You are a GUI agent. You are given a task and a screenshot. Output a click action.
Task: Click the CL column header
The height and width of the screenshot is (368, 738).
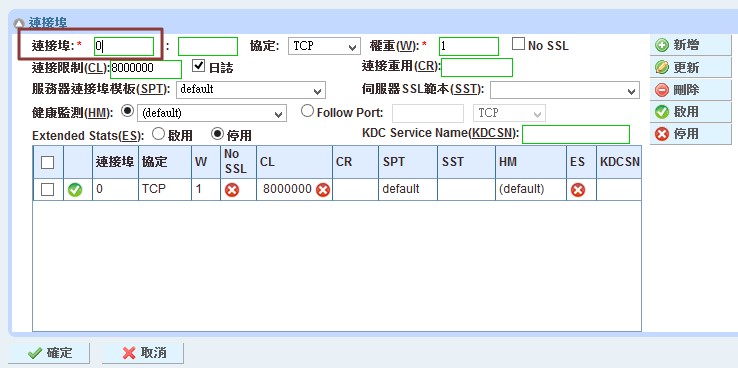click(294, 162)
